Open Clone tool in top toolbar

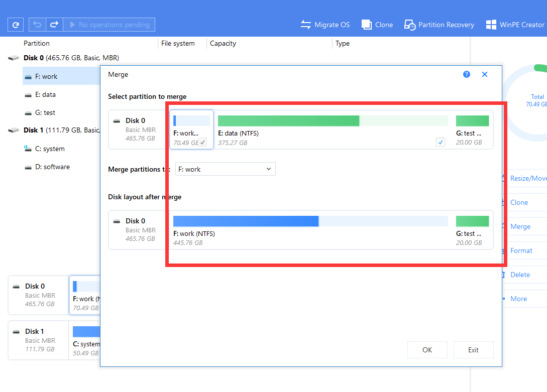(x=377, y=25)
